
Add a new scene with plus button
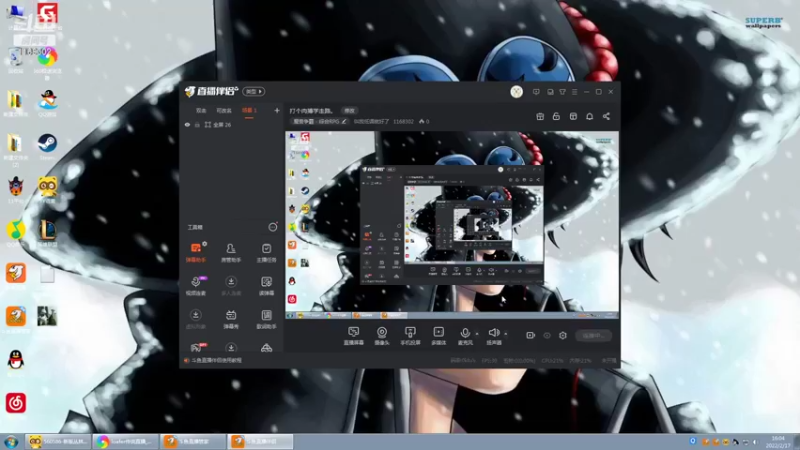tap(277, 110)
